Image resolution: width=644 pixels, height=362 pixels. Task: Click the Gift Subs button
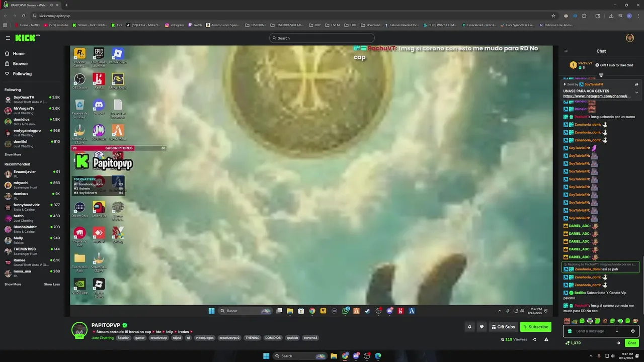503,327
